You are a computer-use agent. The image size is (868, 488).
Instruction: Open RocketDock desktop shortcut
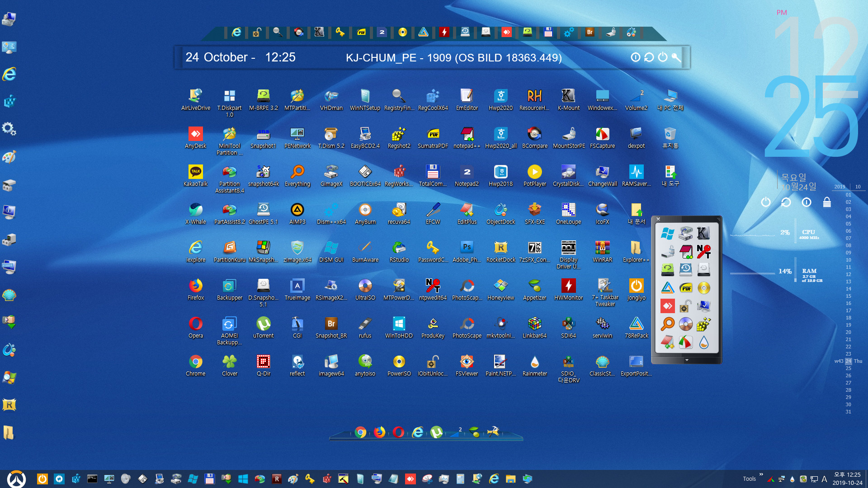click(500, 251)
